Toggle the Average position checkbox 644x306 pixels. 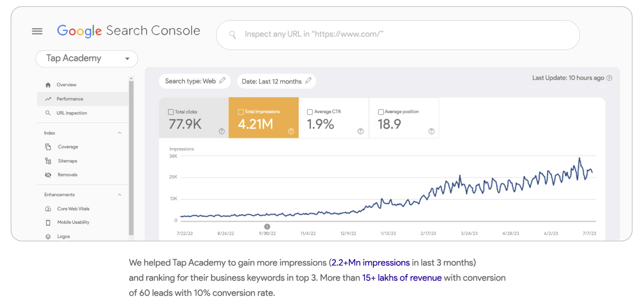(381, 112)
